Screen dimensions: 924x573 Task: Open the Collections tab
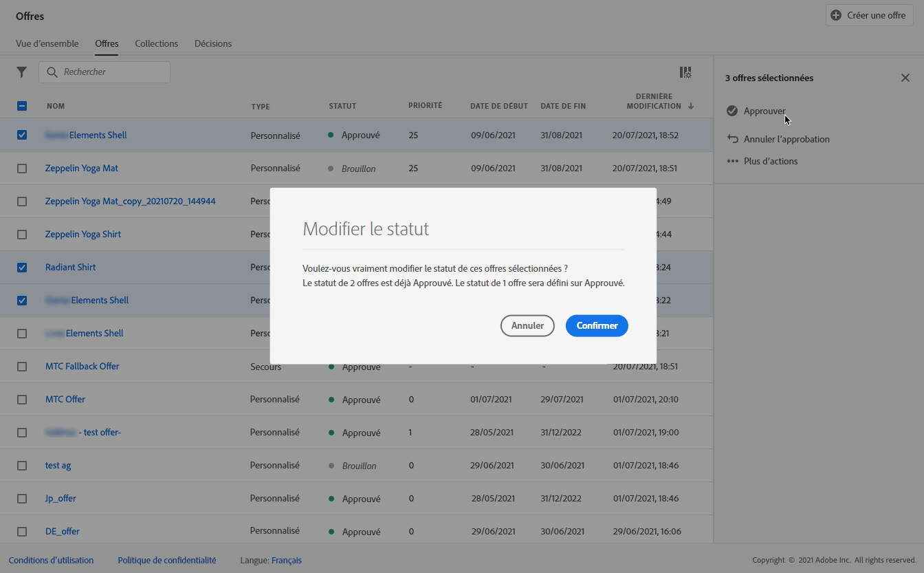156,43
